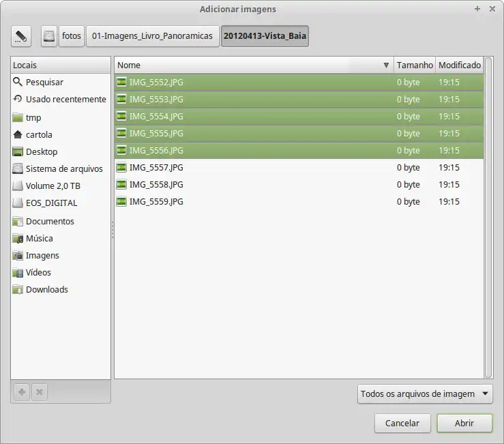This screenshot has width=504, height=444.
Task: Select the IMG_5559.JPG file
Action: (156, 201)
